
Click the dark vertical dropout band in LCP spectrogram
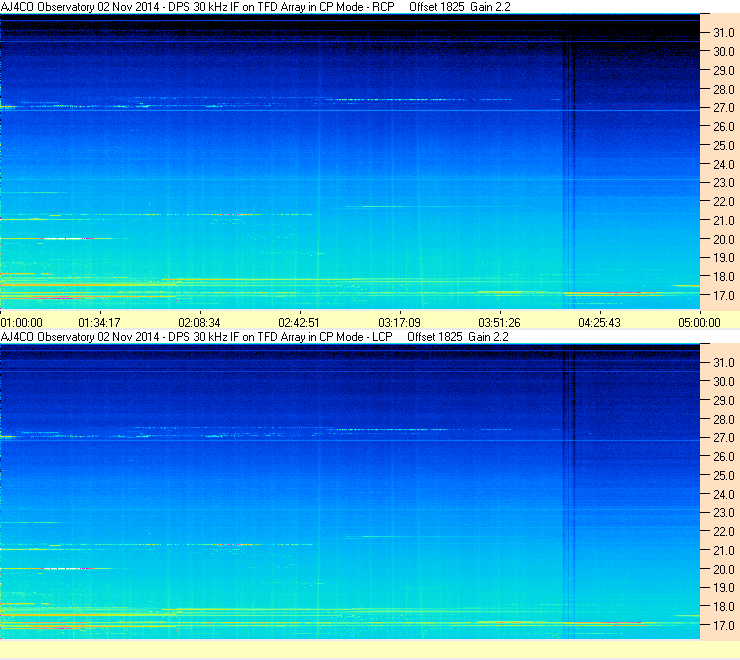(569, 491)
